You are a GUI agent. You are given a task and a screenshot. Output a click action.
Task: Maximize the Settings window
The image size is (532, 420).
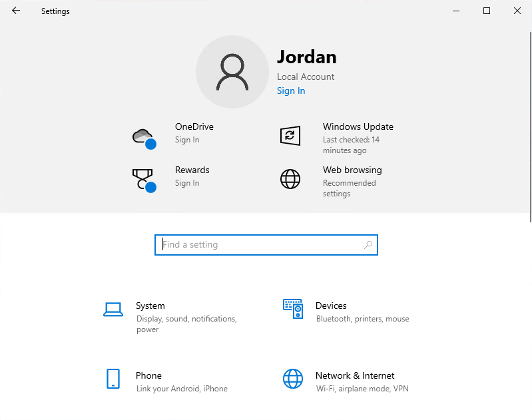click(x=487, y=11)
